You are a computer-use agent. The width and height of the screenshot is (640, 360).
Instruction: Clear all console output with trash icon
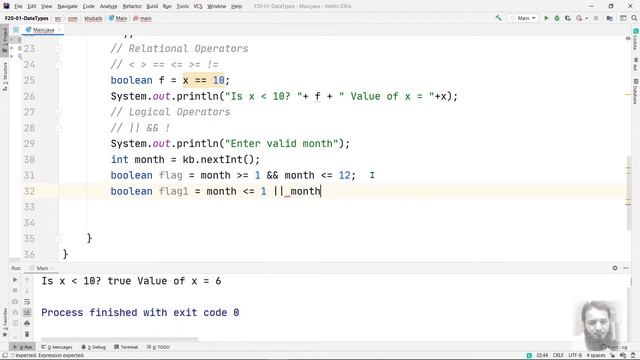[x=27, y=334]
